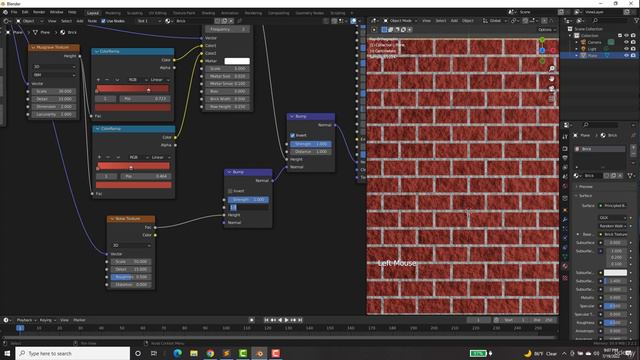Uncheck Invert on the upper Bump node
Image resolution: width=640 pixels, height=360 pixels.
coord(292,135)
